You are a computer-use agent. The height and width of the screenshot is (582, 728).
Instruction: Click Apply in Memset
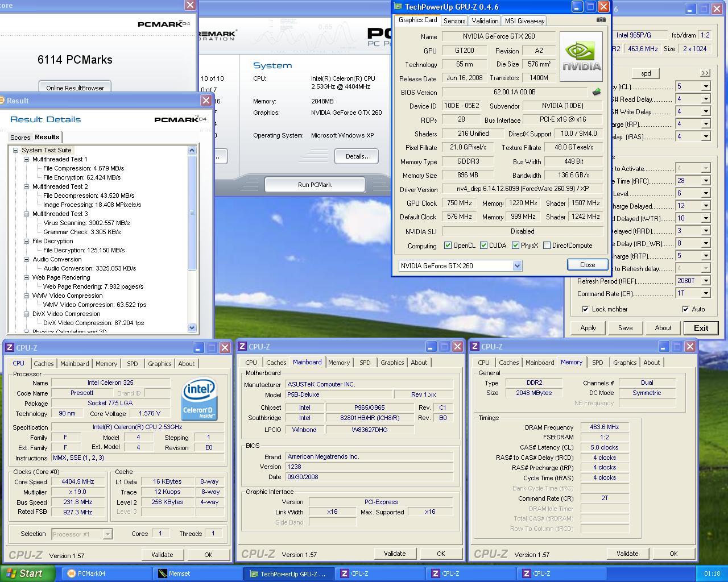(588, 328)
